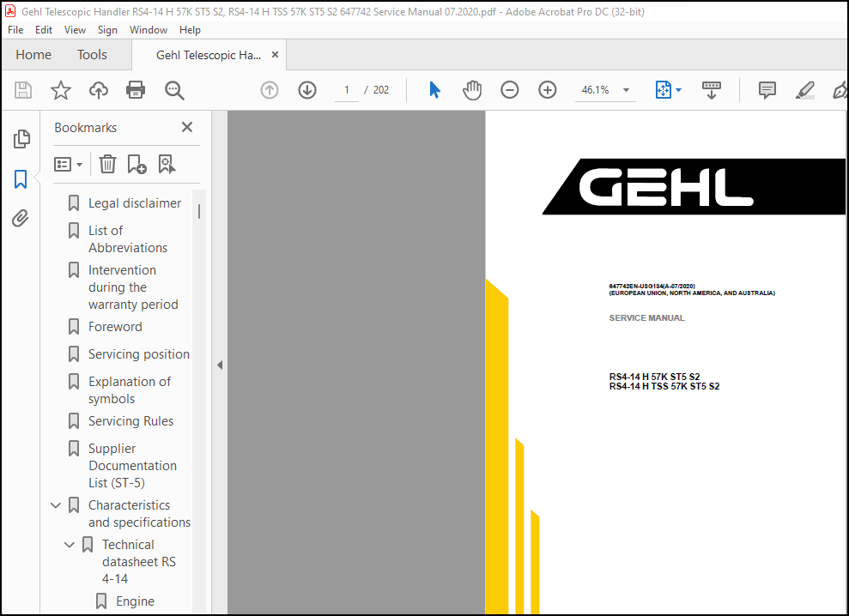Open the Window menu
The height and width of the screenshot is (616, 849).
pyautogui.click(x=148, y=30)
